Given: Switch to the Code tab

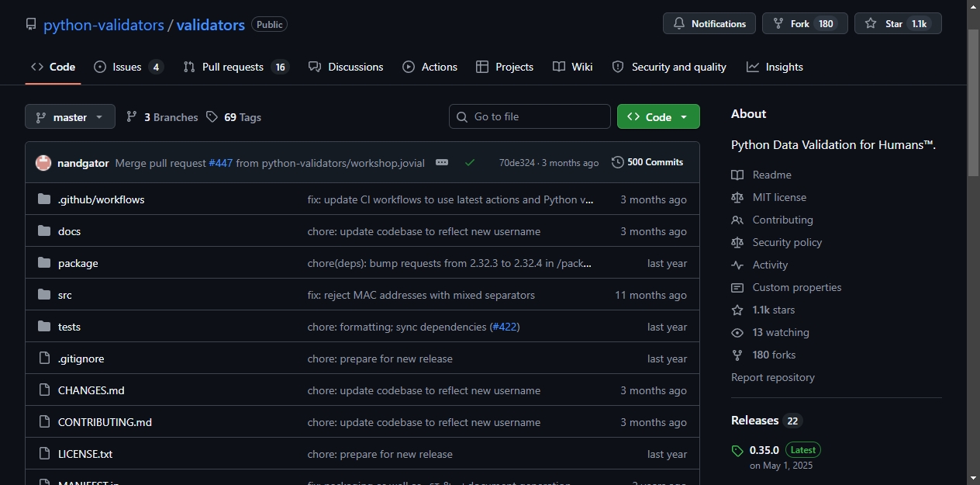Looking at the screenshot, I should [53, 67].
